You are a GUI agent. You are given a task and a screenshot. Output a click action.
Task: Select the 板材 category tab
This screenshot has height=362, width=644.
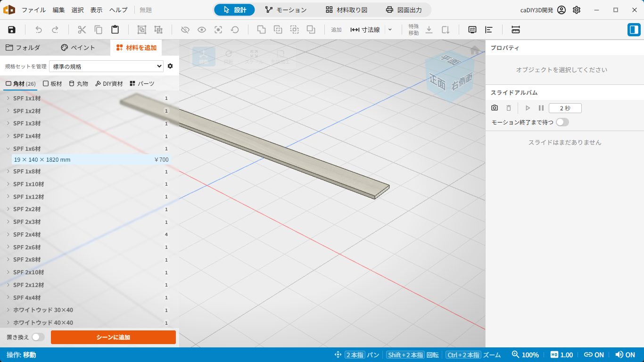(x=52, y=83)
